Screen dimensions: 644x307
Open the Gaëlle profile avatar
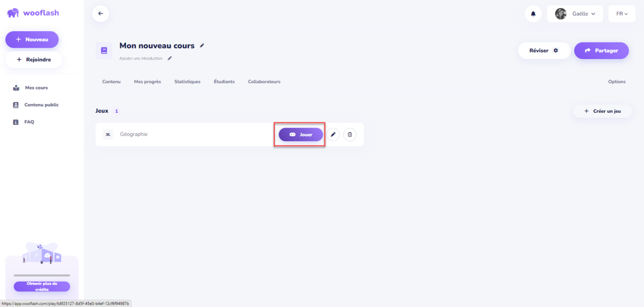coord(561,14)
